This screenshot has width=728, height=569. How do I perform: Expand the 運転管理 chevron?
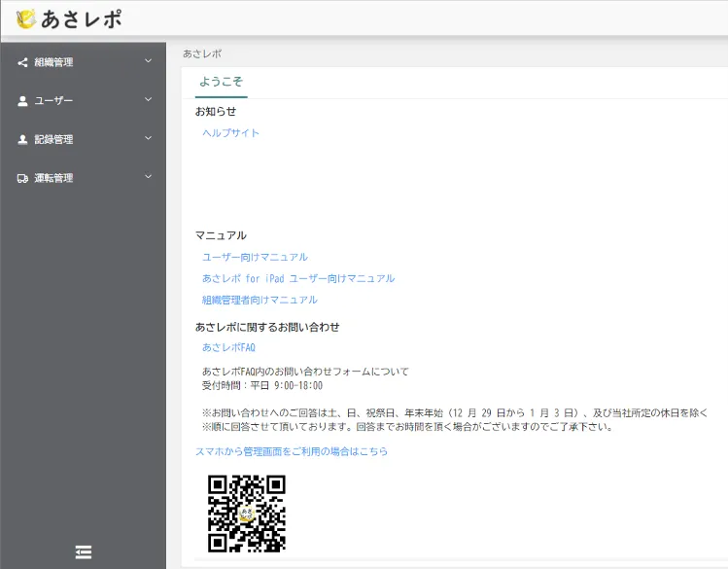pyautogui.click(x=148, y=176)
